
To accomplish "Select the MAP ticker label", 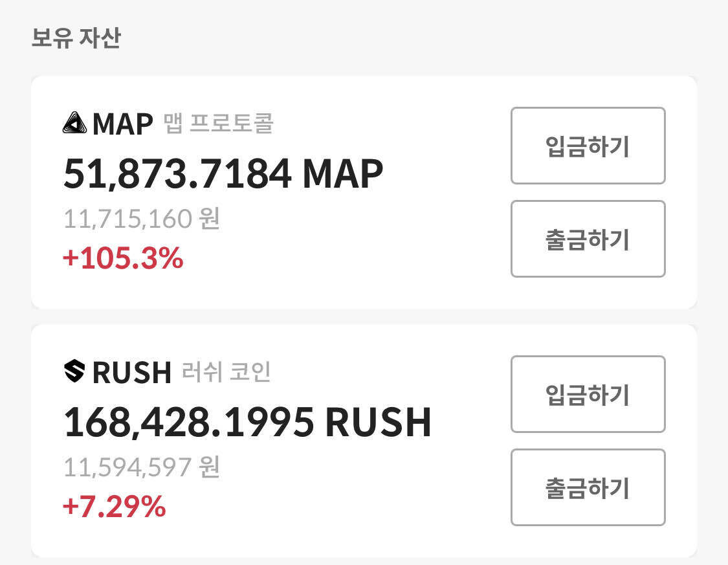I will [x=123, y=124].
